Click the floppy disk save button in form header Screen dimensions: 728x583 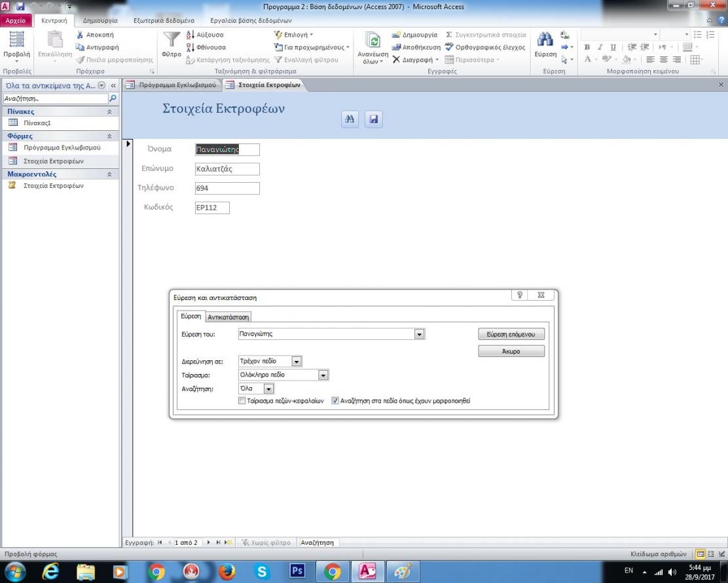point(374,119)
